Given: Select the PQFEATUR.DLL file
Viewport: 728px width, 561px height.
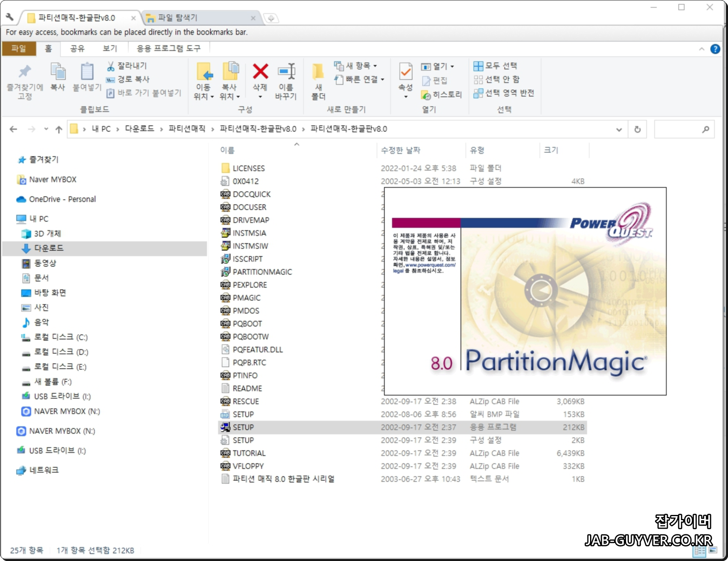Looking at the screenshot, I should click(252, 350).
